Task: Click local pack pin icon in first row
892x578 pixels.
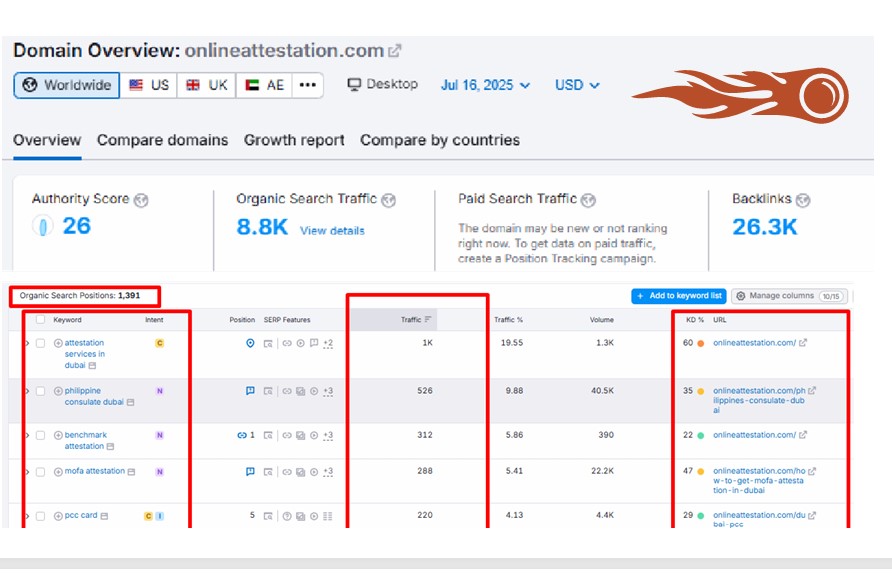Action: [x=250, y=343]
